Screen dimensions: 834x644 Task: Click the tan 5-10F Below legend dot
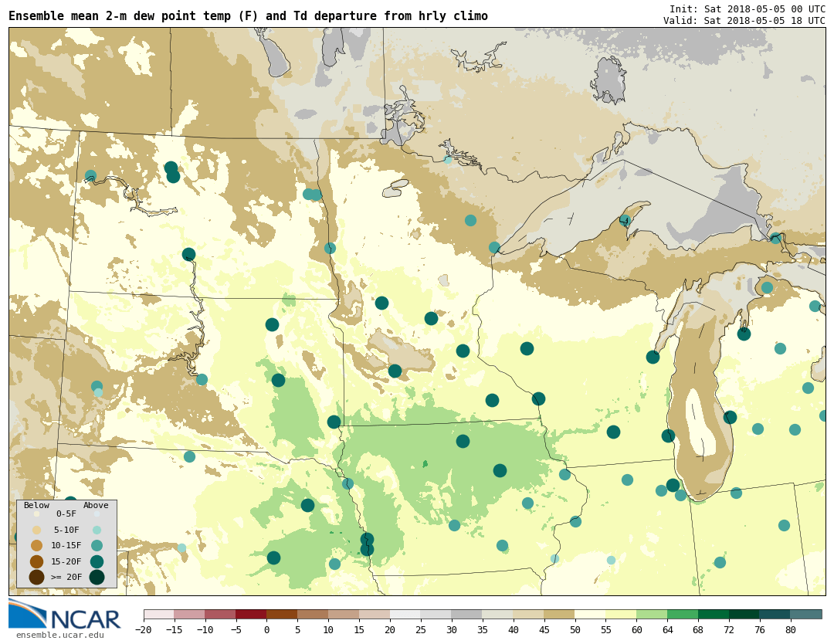[x=36, y=530]
